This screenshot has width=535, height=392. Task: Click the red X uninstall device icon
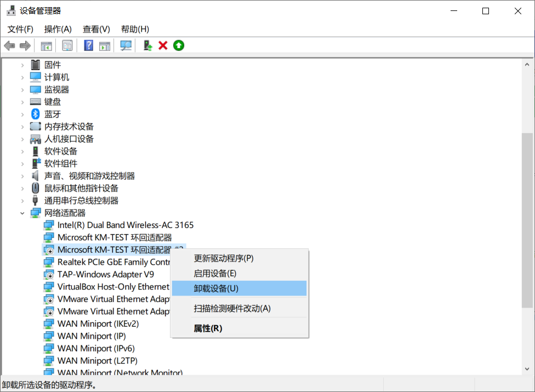click(163, 46)
